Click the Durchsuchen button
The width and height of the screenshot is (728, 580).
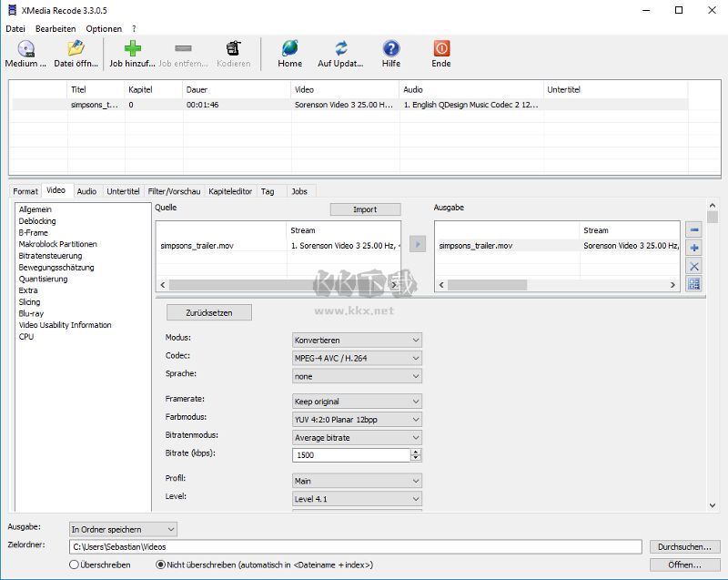685,546
